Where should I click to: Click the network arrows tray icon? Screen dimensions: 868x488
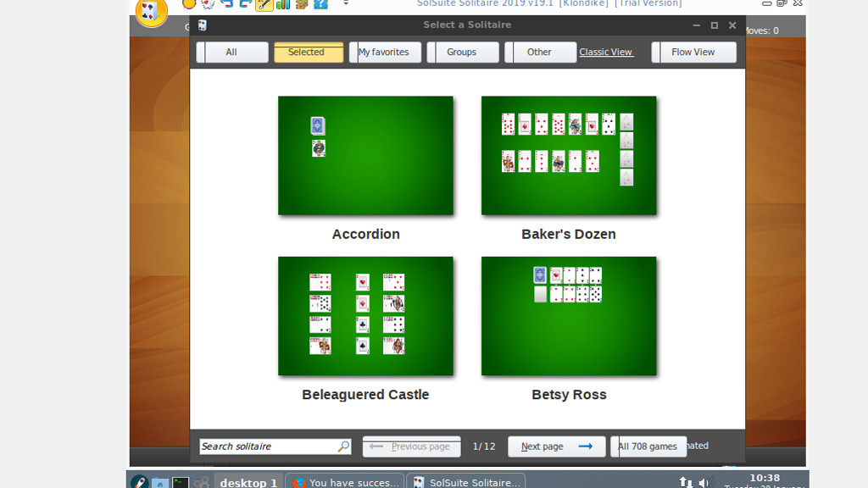click(686, 482)
